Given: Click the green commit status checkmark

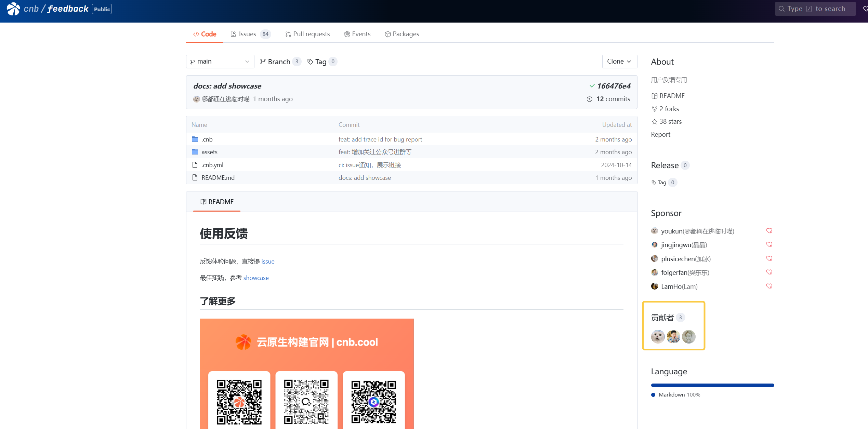Looking at the screenshot, I should pos(592,86).
